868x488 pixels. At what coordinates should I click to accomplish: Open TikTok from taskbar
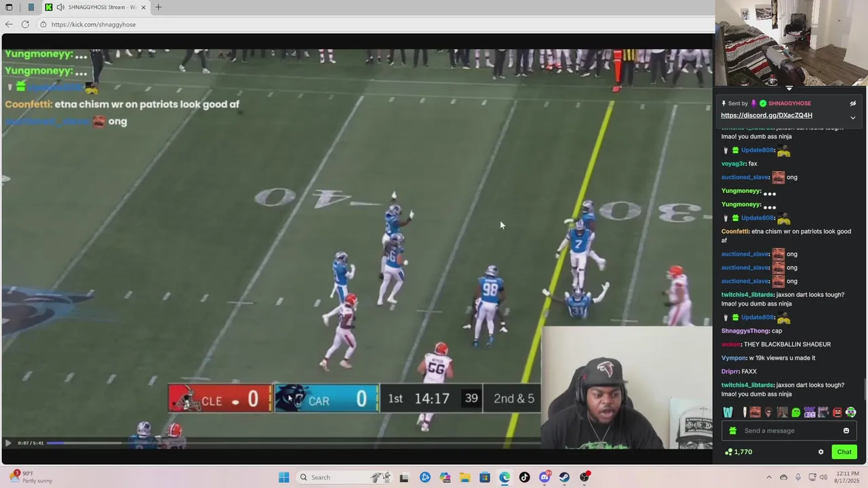(x=524, y=477)
